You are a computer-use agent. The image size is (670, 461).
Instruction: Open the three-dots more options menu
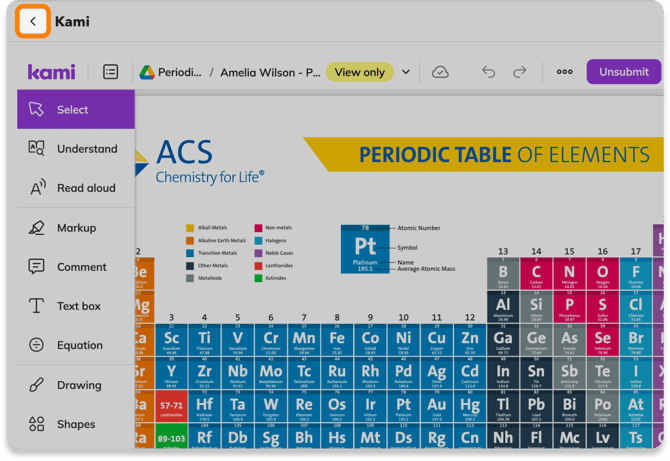click(x=564, y=72)
